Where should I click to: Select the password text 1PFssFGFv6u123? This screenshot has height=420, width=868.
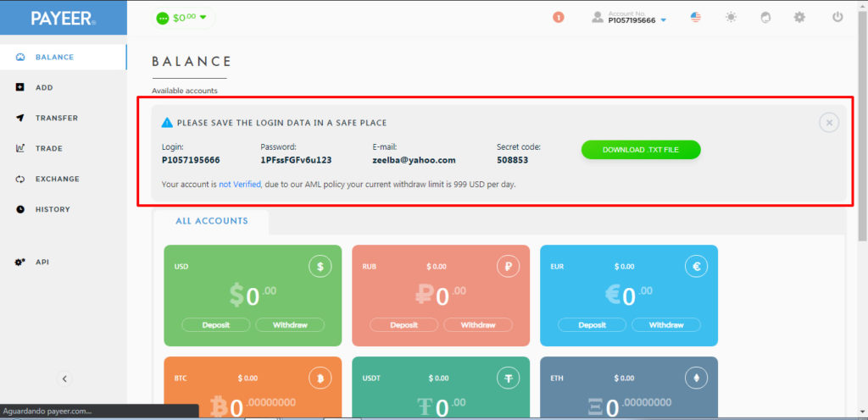pos(296,160)
